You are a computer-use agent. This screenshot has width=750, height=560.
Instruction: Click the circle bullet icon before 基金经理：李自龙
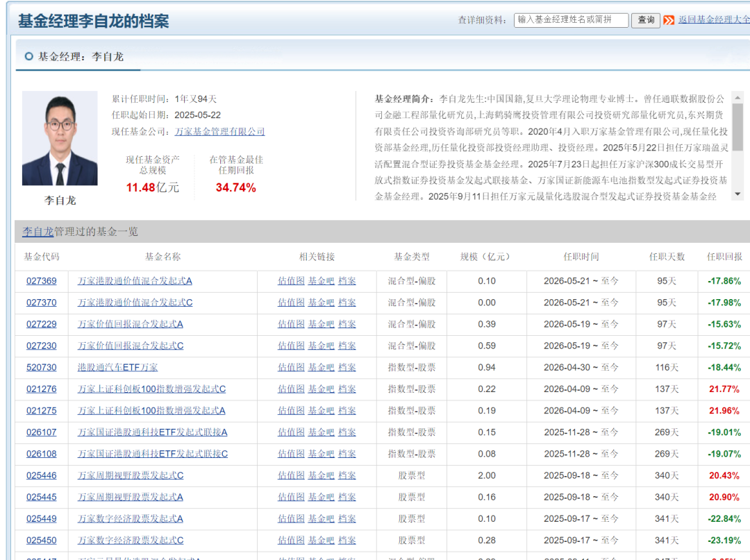click(x=28, y=56)
